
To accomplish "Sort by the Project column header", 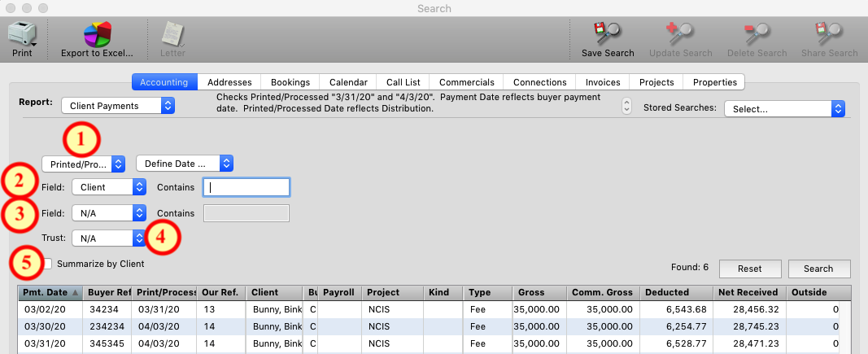I will 393,292.
